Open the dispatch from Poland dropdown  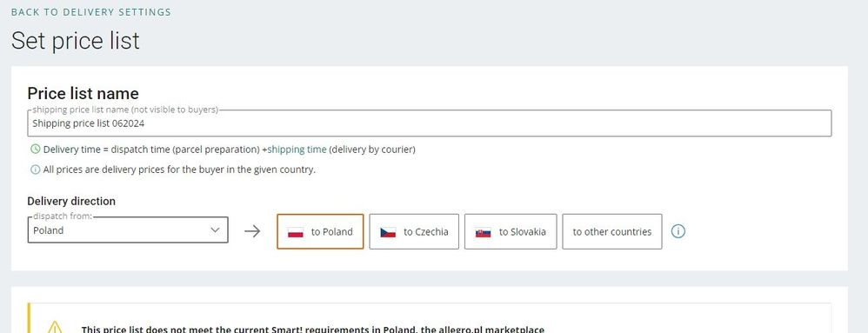tap(128, 230)
